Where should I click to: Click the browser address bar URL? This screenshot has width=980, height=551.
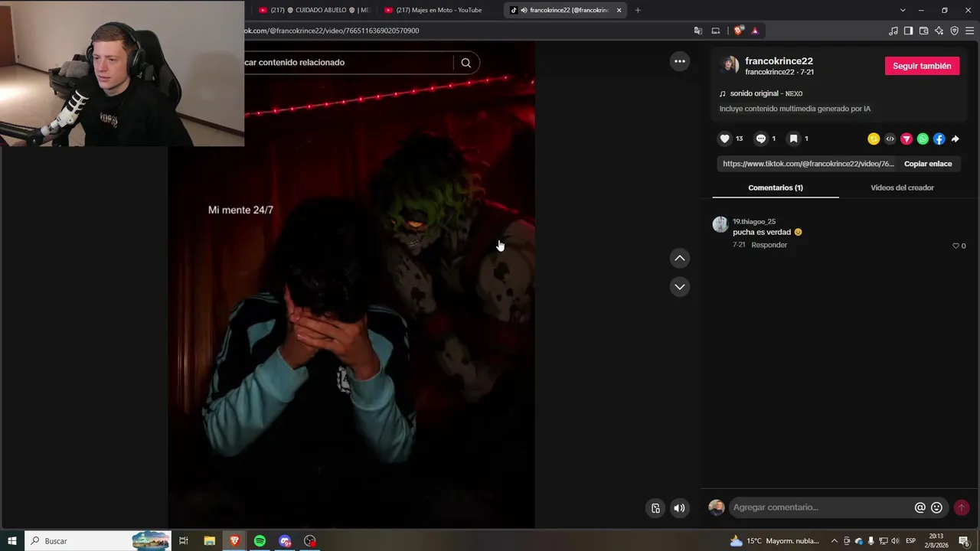click(332, 31)
